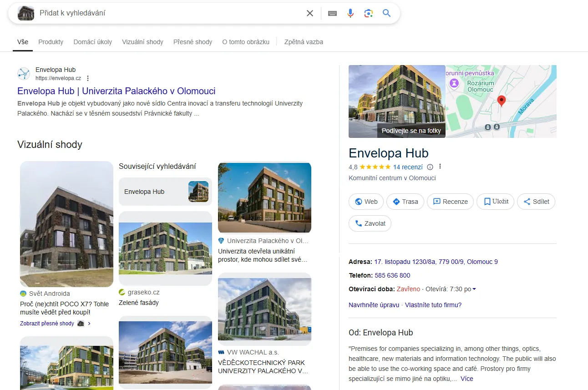588x390 pixels.
Task: Save the place with 'Uložit' button
Action: [496, 202]
